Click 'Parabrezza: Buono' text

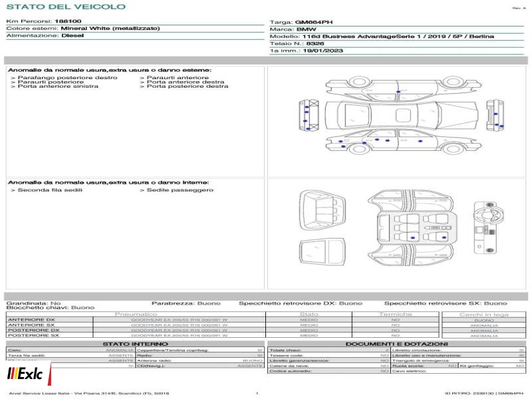(186, 303)
